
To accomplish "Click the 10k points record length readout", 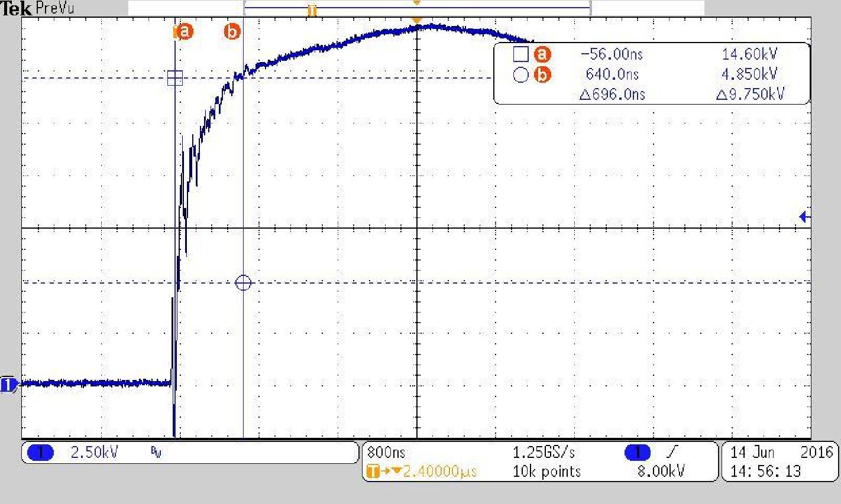I will click(x=546, y=472).
